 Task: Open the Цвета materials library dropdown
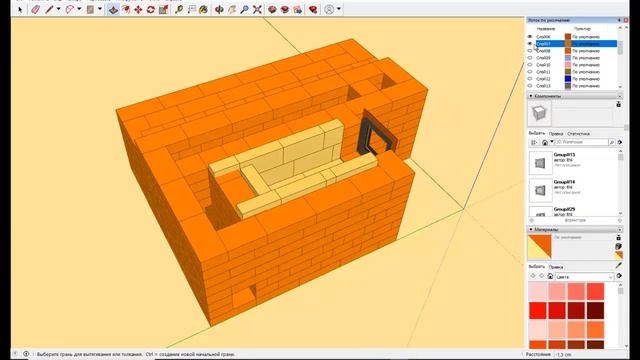click(584, 277)
